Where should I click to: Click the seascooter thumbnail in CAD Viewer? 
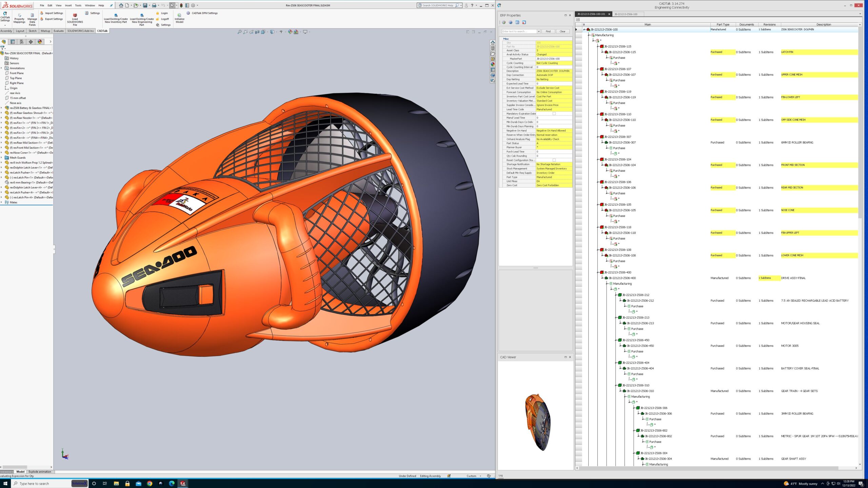(x=536, y=423)
